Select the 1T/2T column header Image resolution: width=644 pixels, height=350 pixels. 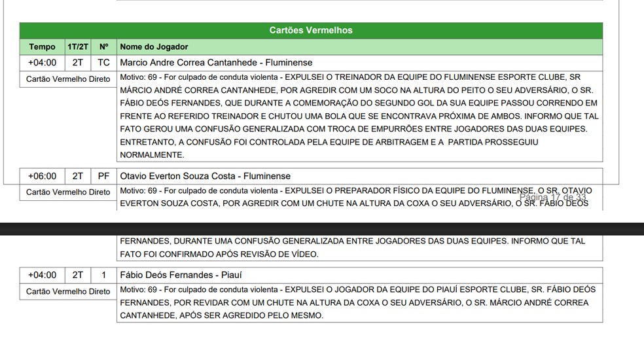pyautogui.click(x=78, y=47)
